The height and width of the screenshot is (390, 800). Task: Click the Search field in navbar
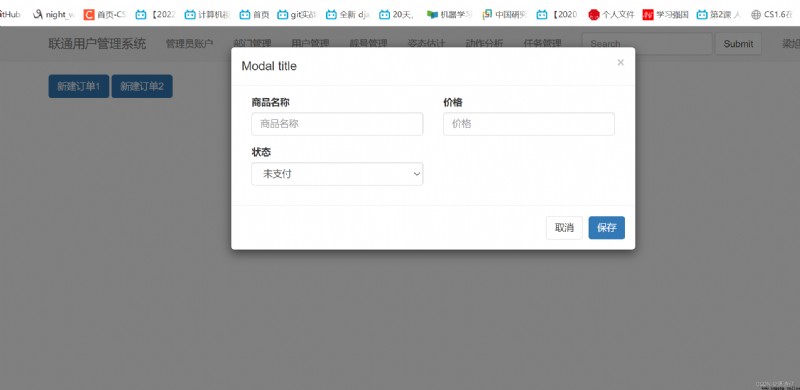647,44
